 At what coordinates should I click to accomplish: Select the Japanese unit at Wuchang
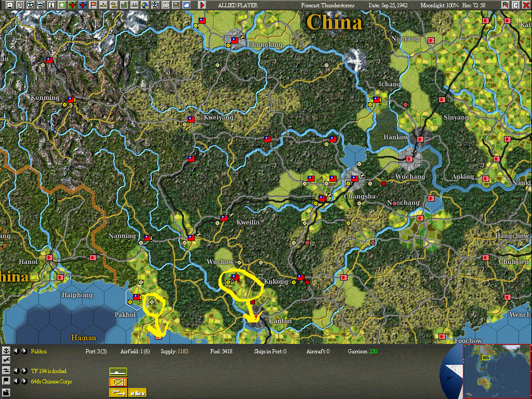click(x=409, y=159)
